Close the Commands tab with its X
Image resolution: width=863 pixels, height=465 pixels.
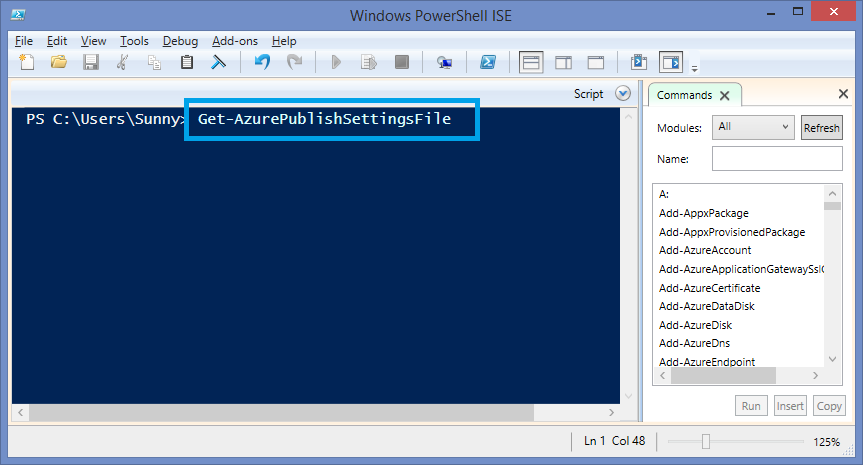(x=725, y=96)
